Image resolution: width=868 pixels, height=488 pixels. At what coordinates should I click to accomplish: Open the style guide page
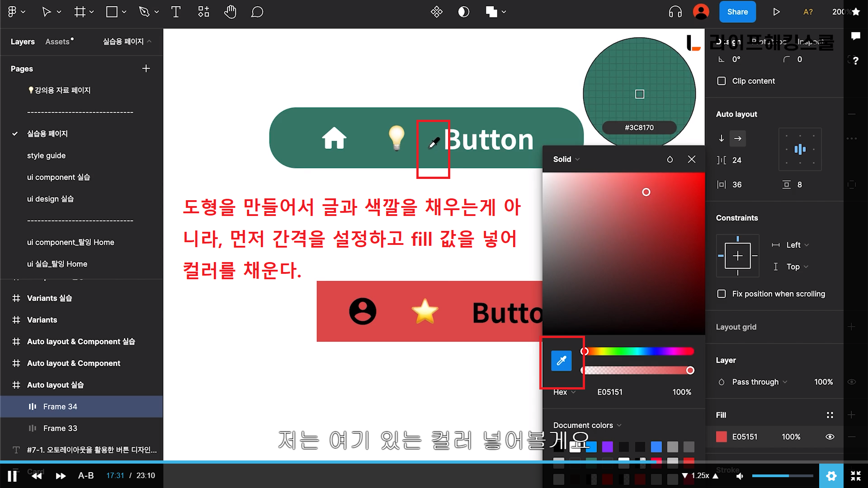pos(46,155)
